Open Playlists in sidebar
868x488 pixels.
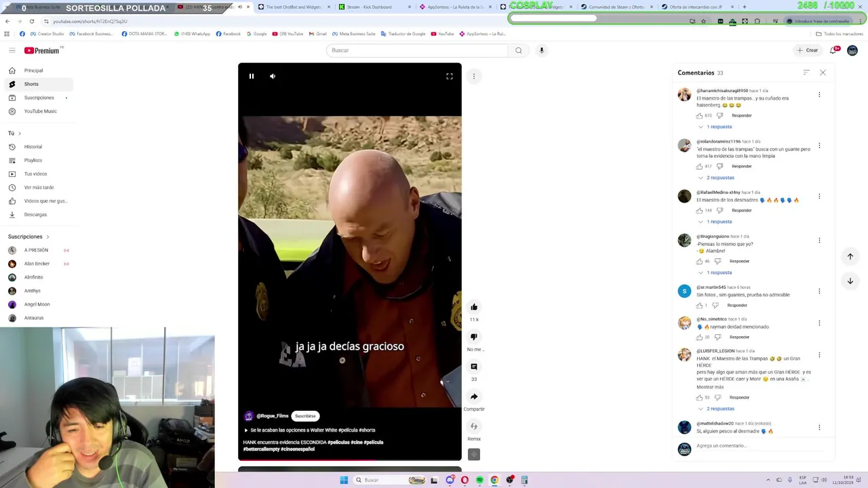pos(38,160)
